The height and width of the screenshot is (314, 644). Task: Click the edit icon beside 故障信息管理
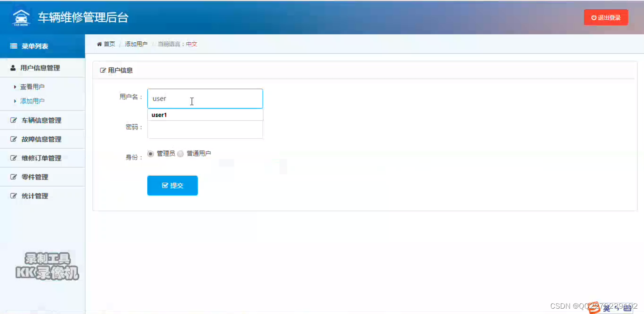click(13, 139)
